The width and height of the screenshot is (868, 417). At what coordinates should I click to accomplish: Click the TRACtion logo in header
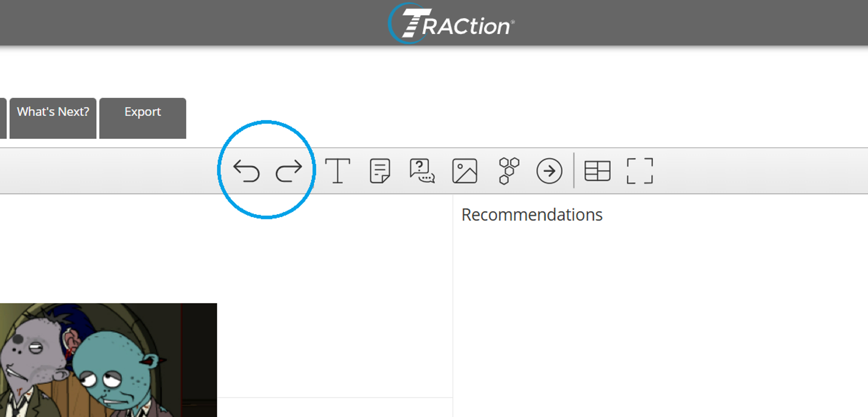tap(451, 23)
